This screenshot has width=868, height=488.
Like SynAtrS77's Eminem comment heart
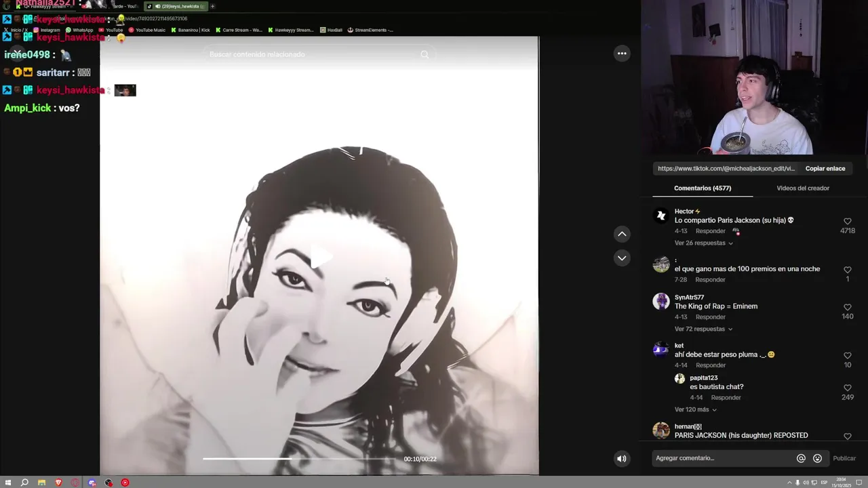(847, 307)
